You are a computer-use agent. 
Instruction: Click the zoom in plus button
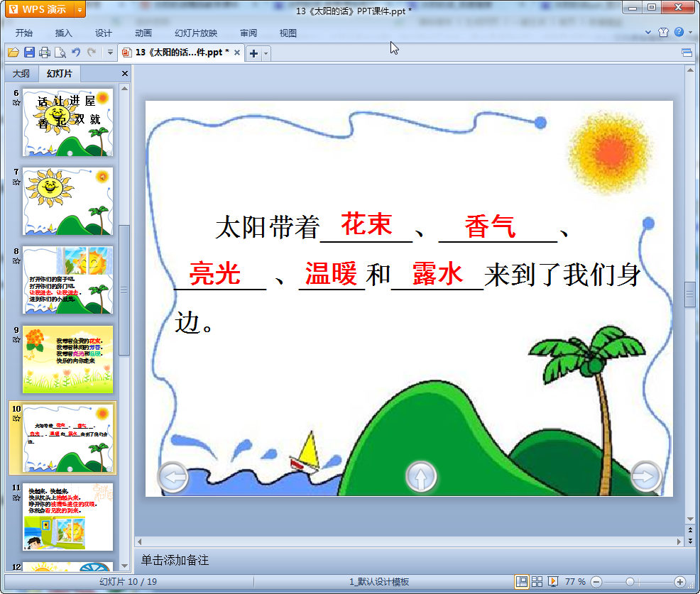(x=679, y=582)
